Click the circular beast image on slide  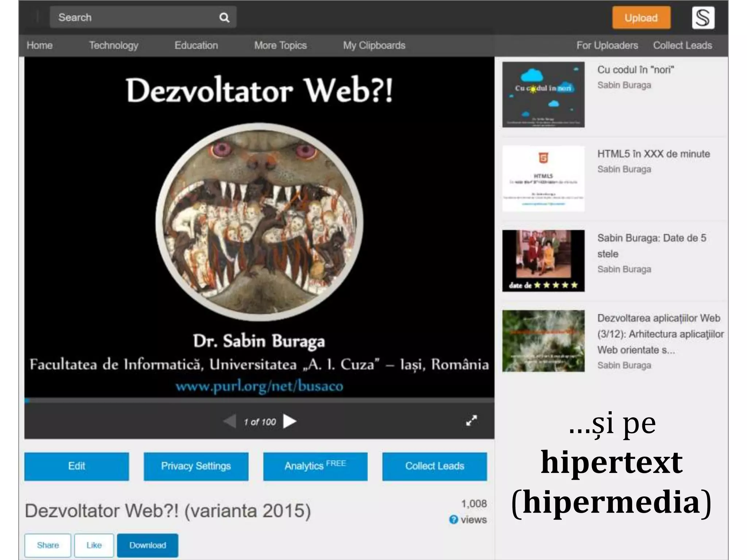(259, 222)
